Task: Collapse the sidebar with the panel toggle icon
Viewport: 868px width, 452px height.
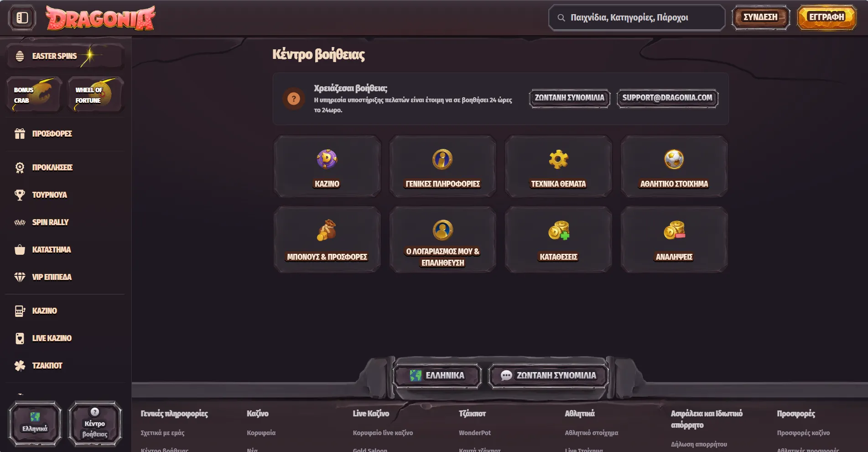Action: coord(22,18)
